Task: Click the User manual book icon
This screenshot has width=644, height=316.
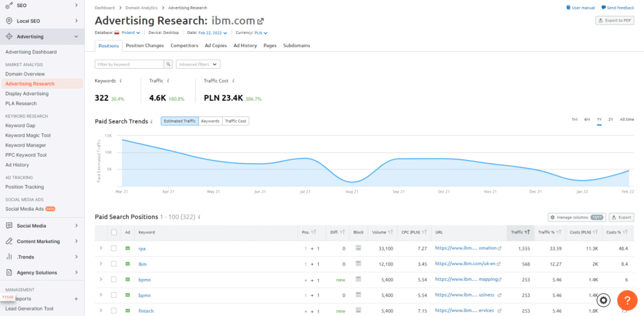Action: (x=569, y=8)
